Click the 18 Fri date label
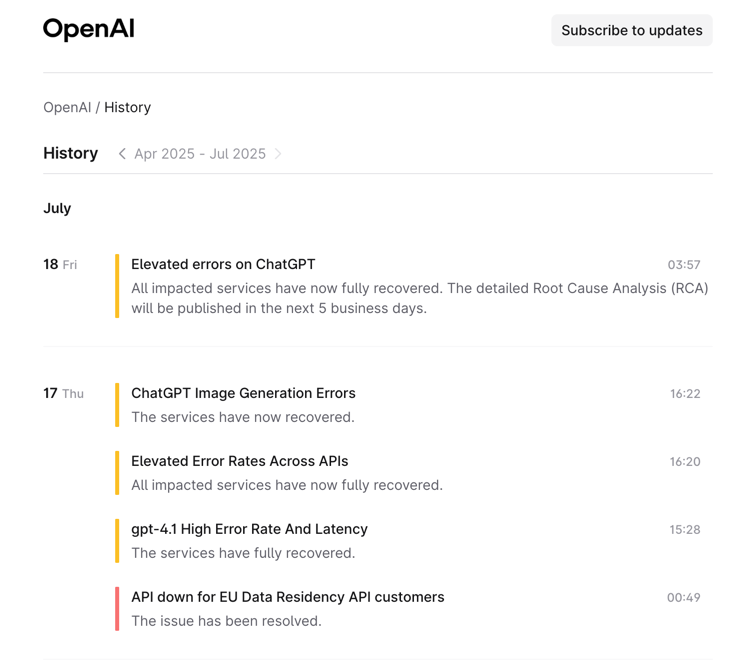Viewport: 752px width, 670px height. point(60,264)
